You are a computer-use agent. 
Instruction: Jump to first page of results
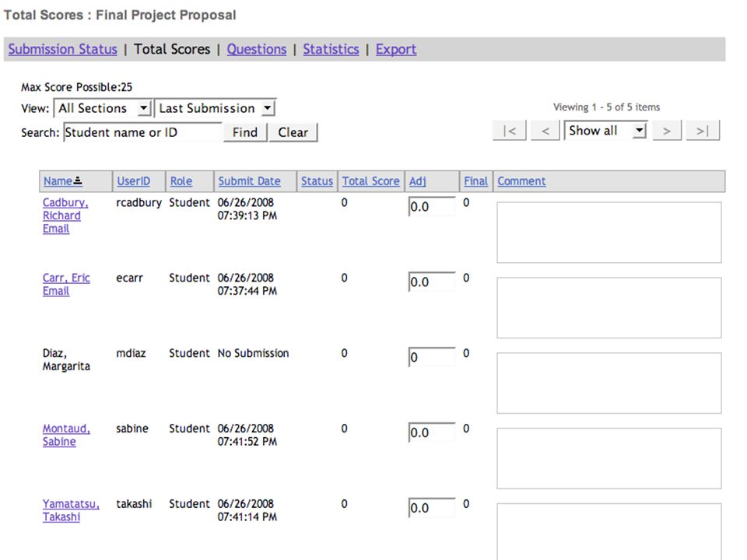pos(509,131)
